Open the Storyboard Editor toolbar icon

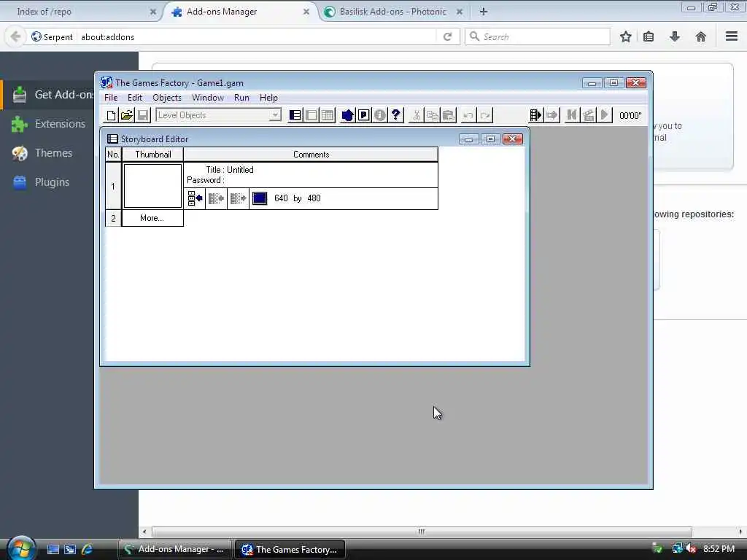click(x=295, y=115)
